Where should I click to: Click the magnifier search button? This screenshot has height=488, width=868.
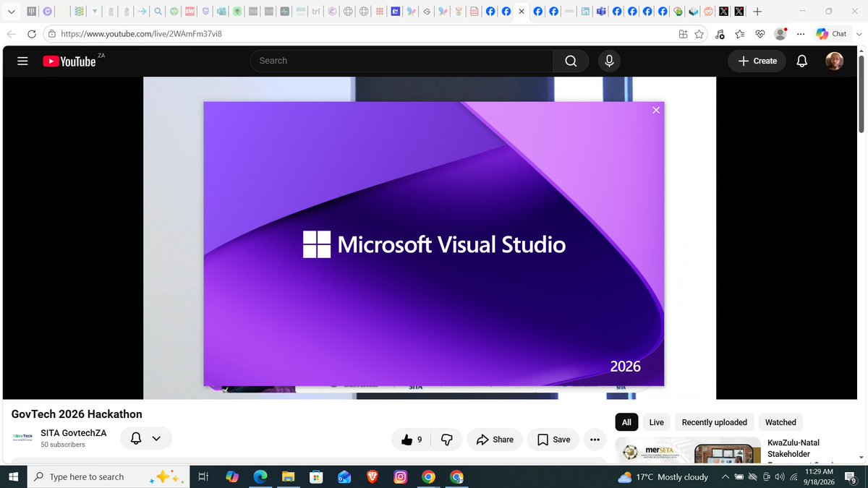571,61
